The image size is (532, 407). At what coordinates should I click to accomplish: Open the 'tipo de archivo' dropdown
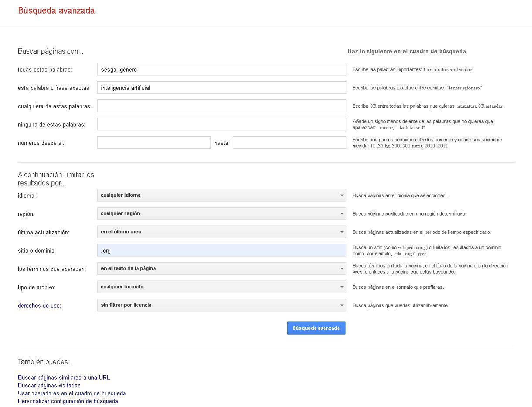click(x=221, y=287)
